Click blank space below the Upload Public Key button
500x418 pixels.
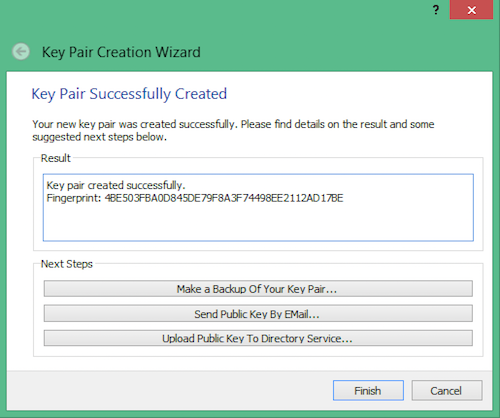258,351
